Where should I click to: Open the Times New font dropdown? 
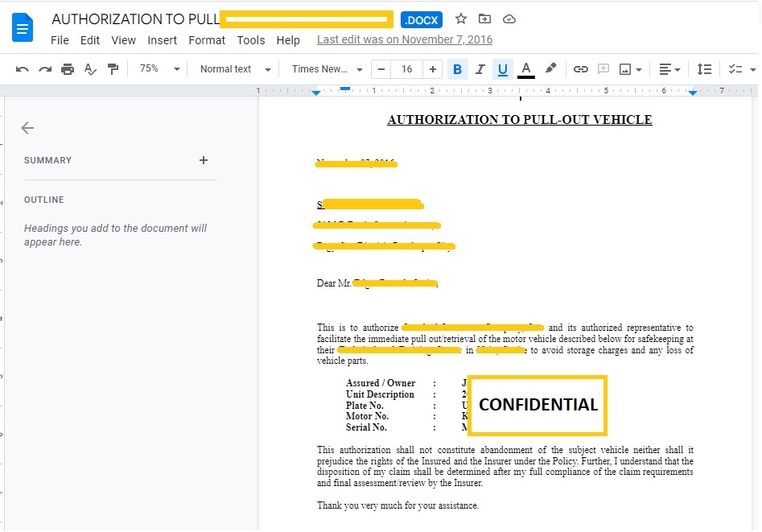[327, 69]
